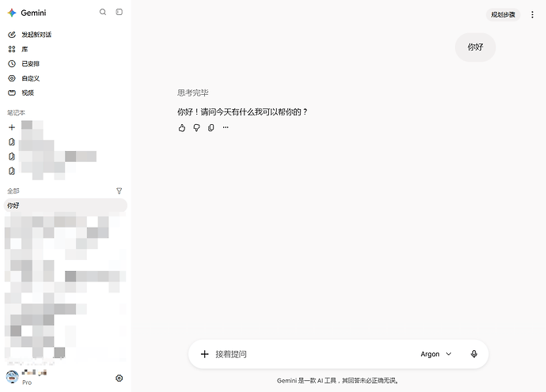Click the Pro plan label
Screen dimensions: 546x392
(27, 383)
